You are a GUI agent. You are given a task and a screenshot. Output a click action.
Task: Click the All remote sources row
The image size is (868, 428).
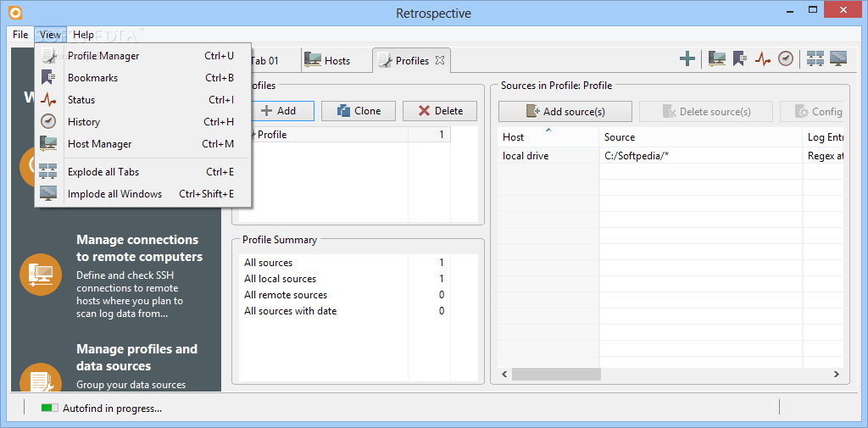click(x=344, y=295)
